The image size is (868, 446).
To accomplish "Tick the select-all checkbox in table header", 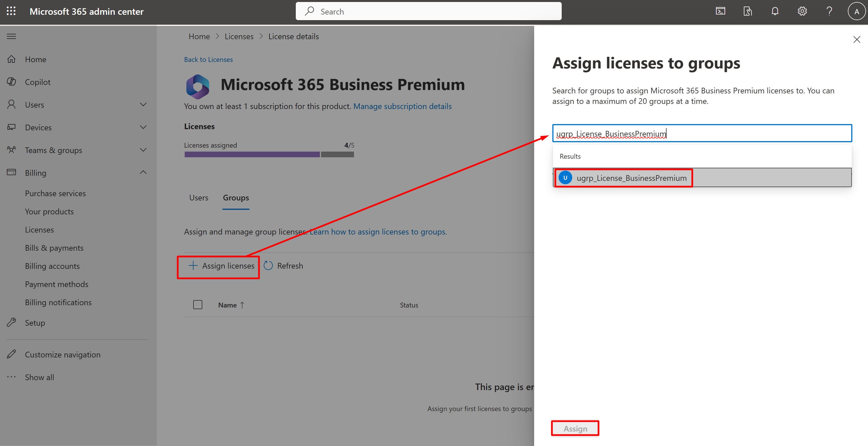I will (198, 305).
